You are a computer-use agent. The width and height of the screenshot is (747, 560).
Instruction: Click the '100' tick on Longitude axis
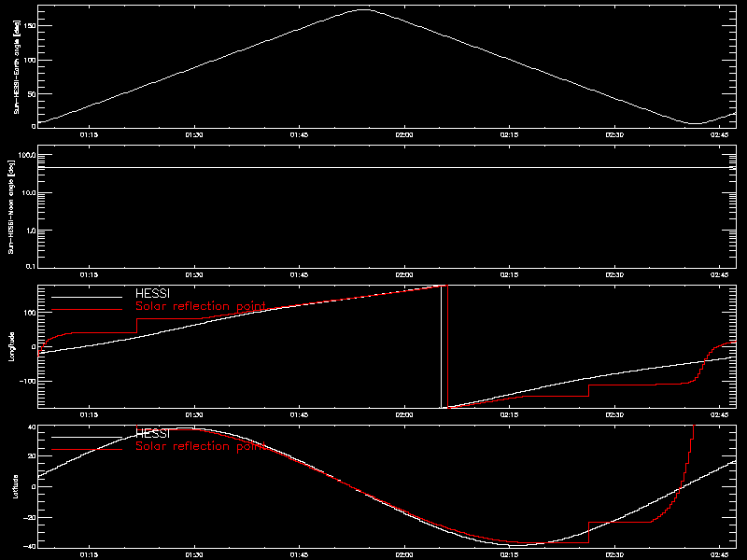pos(30,313)
